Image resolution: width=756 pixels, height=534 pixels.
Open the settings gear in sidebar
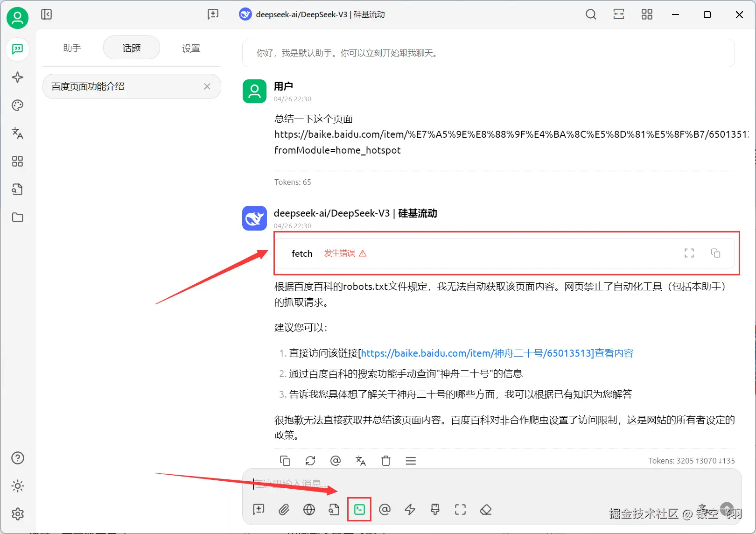(17, 514)
